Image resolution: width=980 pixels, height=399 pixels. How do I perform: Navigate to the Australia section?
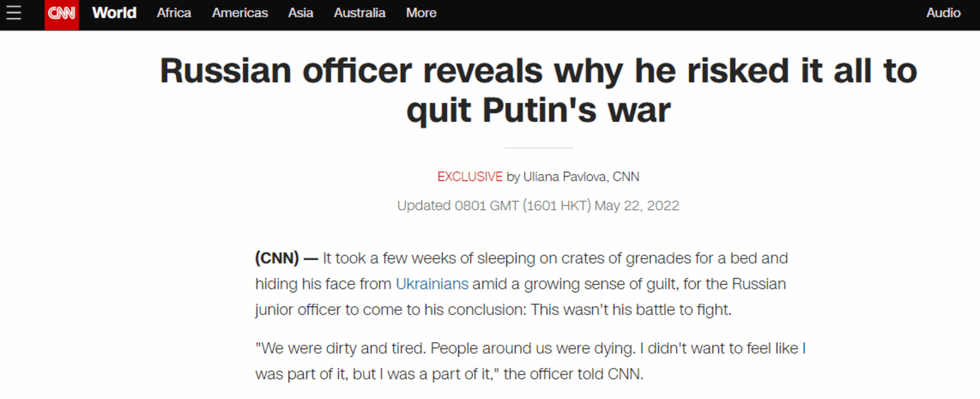click(x=359, y=13)
